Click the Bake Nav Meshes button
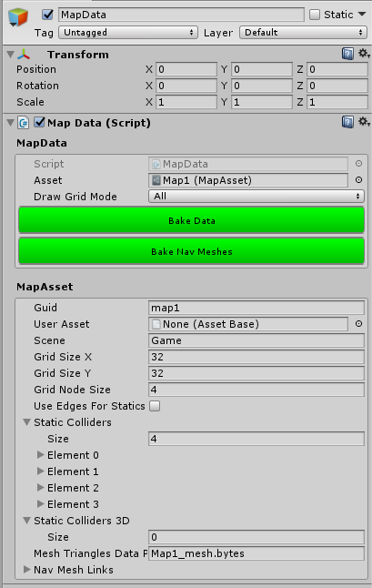 pos(191,251)
